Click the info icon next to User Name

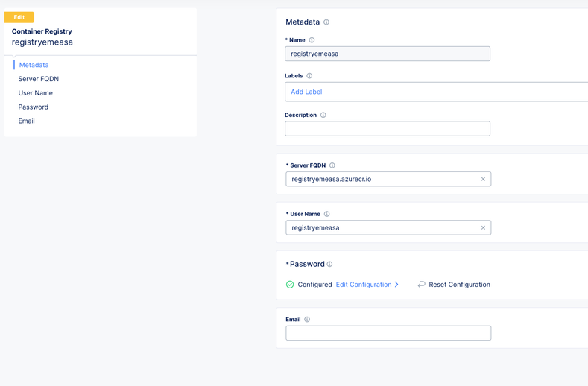(x=326, y=214)
